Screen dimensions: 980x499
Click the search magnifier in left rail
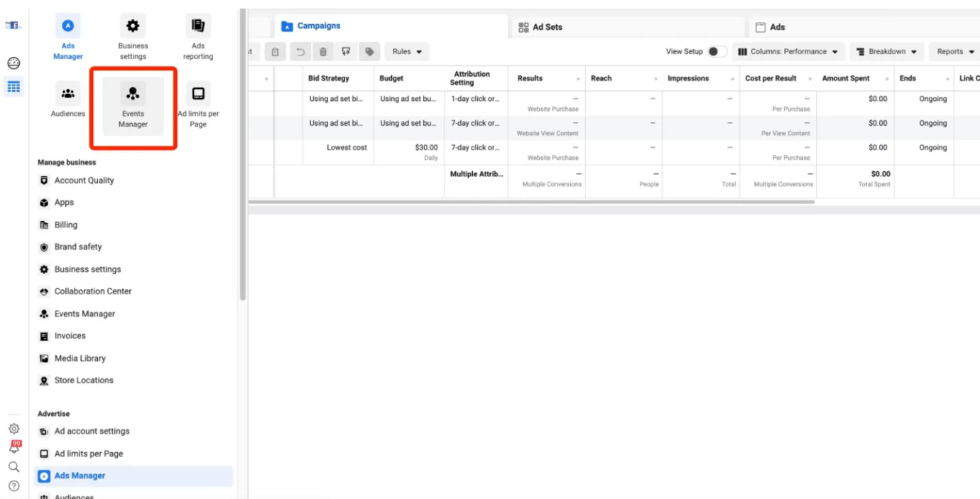pos(13,467)
